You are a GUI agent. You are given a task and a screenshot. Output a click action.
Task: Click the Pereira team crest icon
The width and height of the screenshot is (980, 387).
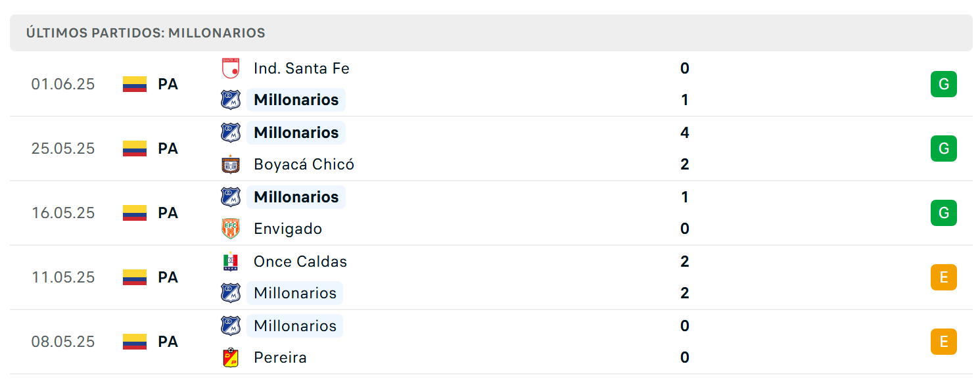230,357
